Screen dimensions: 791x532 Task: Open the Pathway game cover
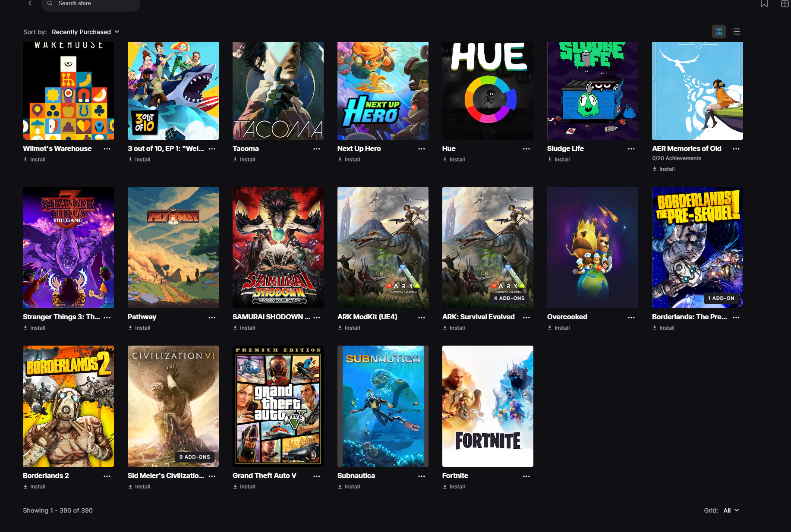(173, 247)
